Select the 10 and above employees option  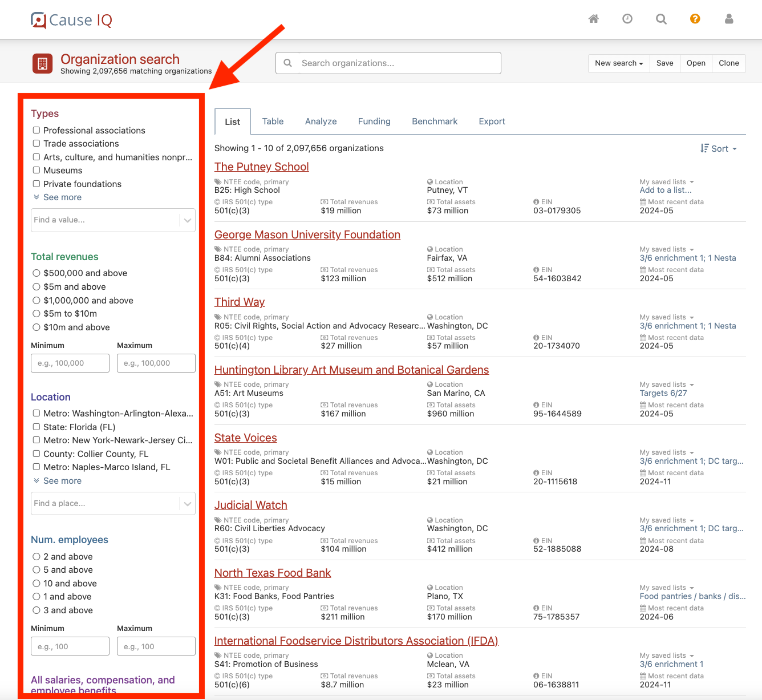click(37, 583)
